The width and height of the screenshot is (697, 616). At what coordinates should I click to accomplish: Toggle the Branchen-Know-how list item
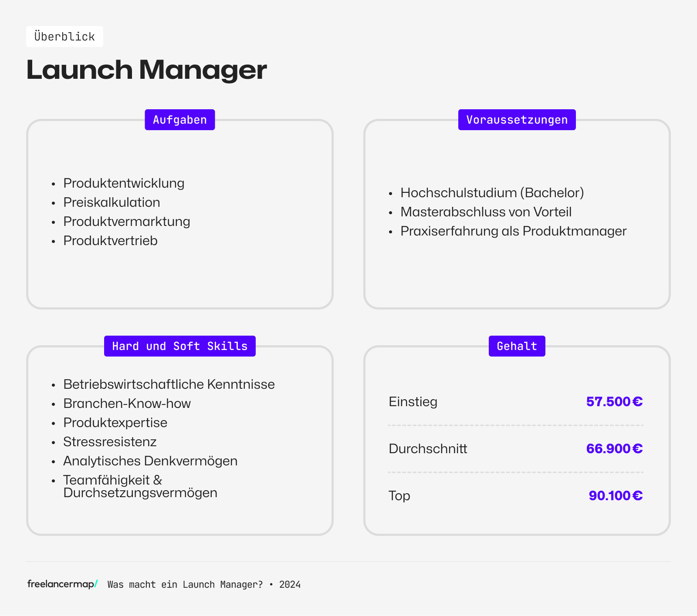coord(127,404)
